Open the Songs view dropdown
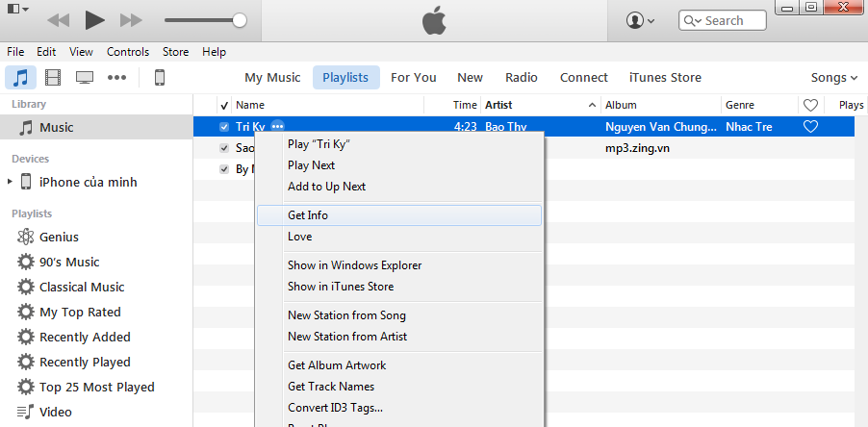868x427 pixels. (x=833, y=78)
